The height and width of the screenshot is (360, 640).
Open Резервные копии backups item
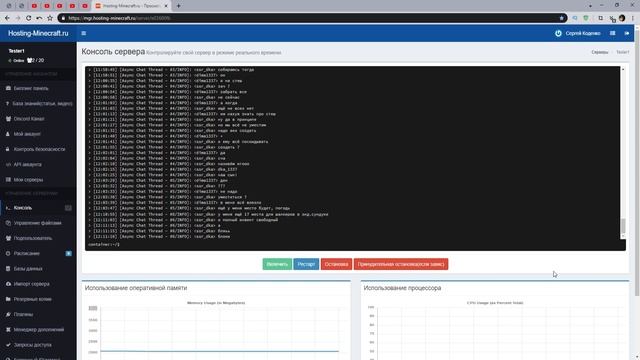pos(38,299)
